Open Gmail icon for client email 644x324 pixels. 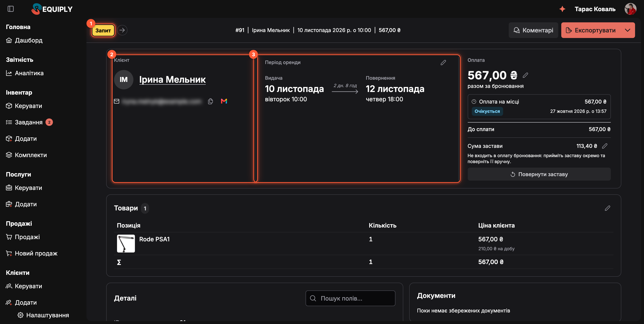tap(224, 101)
